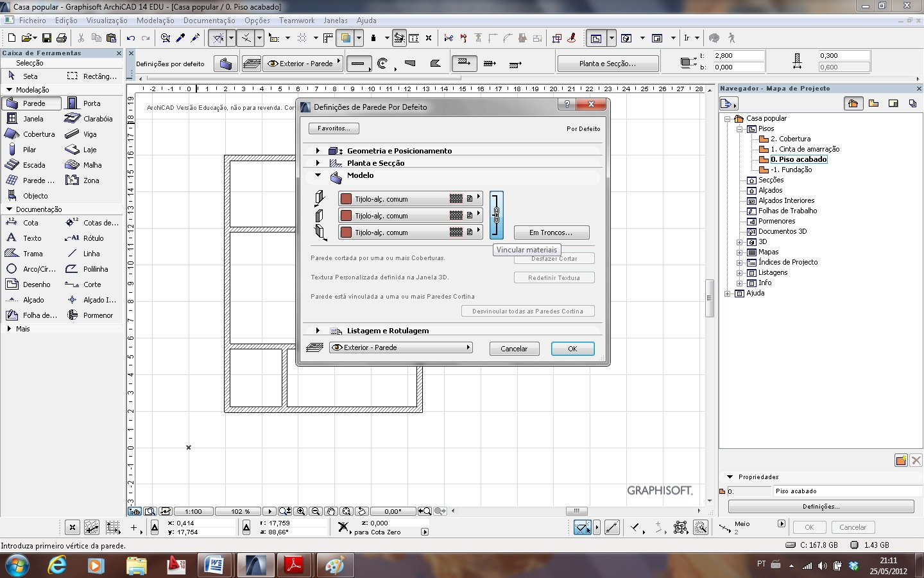Expand Geometria e Posicionamento panel

point(318,150)
